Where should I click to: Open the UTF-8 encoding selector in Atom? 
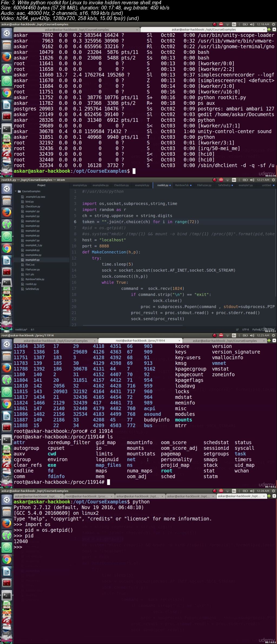click(x=245, y=330)
